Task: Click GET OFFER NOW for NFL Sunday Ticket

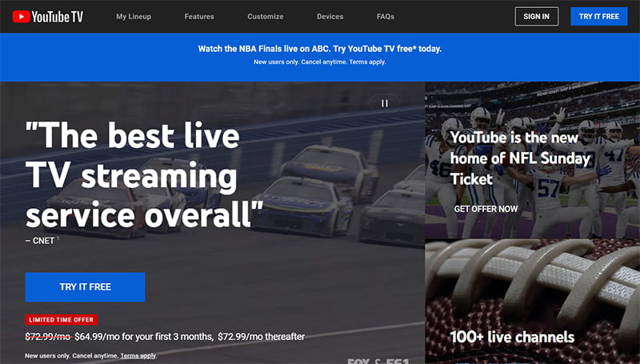Action: point(486,209)
